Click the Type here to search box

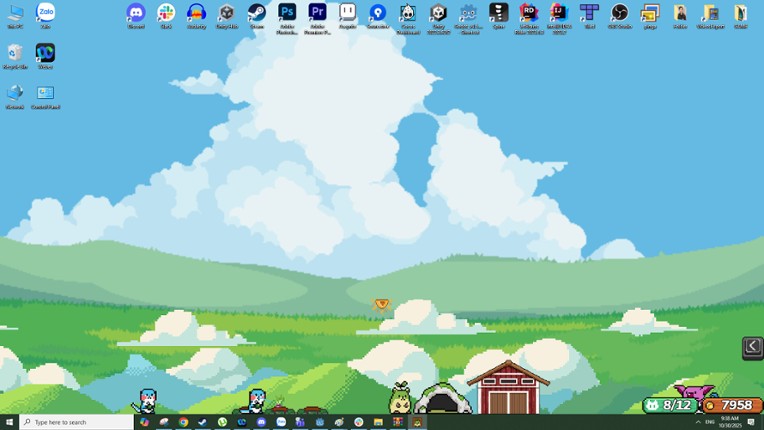coord(76,422)
